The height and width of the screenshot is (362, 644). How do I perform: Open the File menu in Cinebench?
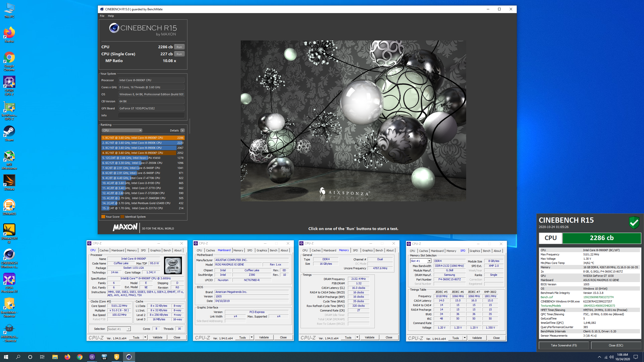[x=102, y=16]
